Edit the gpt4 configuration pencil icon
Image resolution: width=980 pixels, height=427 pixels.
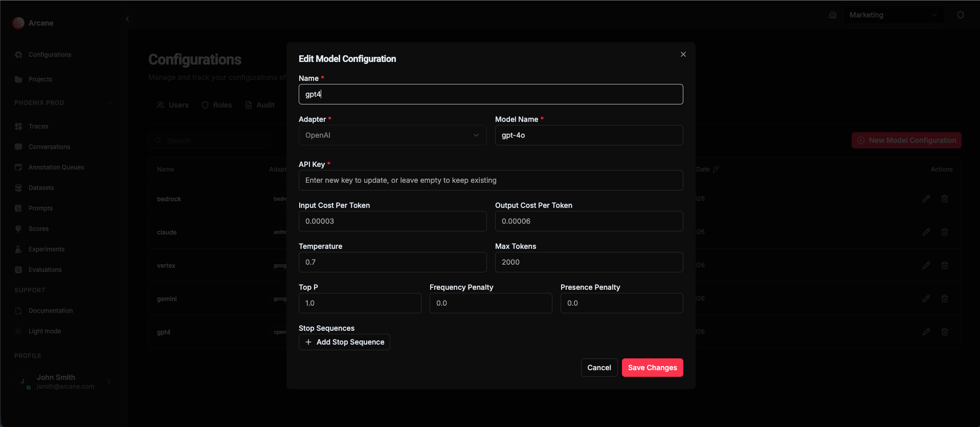coord(926,332)
